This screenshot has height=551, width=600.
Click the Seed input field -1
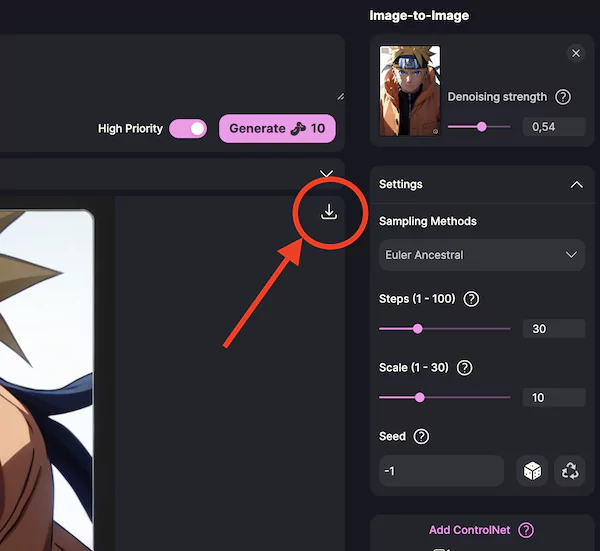coord(441,471)
